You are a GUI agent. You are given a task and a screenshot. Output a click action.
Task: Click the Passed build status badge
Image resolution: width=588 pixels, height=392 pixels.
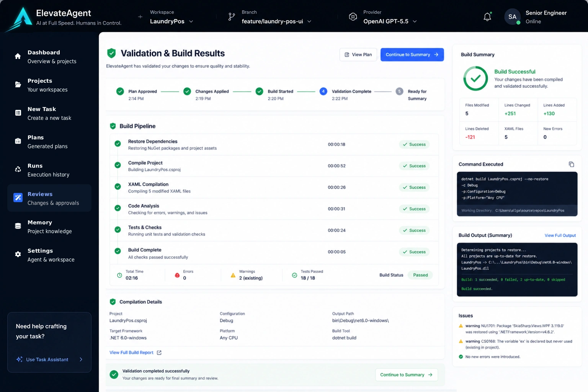[420, 275]
